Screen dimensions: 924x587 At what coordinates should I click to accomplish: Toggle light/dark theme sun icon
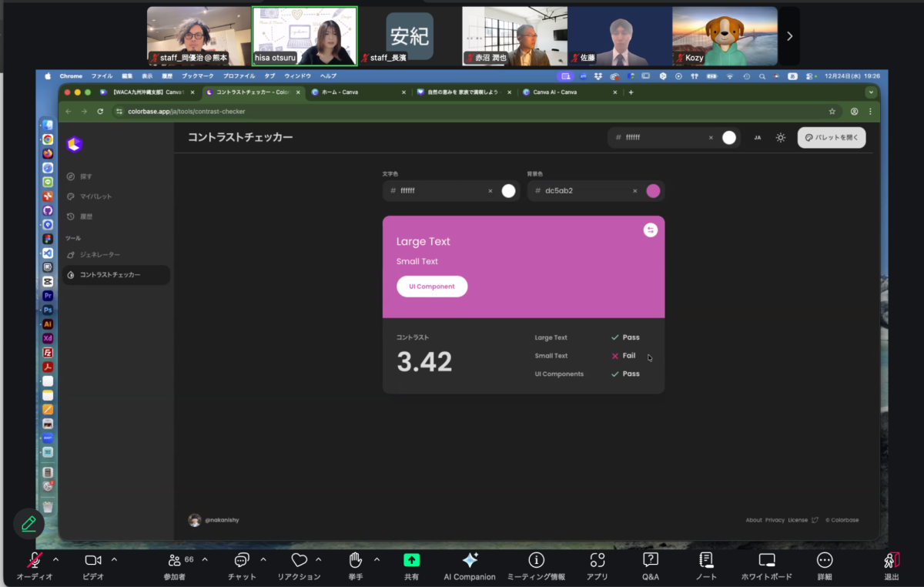[x=781, y=138]
